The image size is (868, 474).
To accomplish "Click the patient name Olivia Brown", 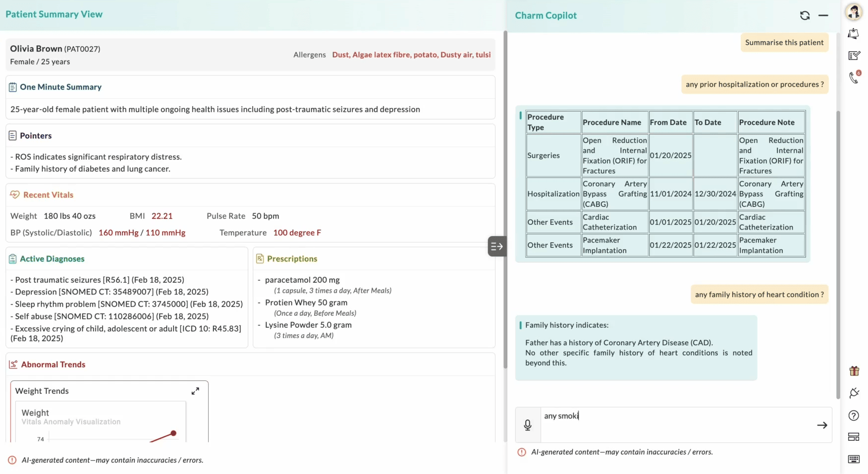I will point(36,49).
